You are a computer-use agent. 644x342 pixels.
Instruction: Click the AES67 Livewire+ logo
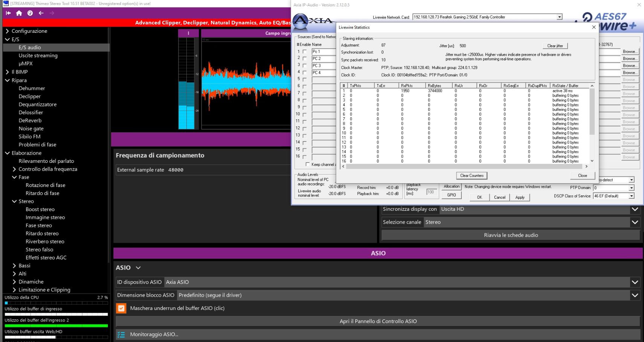[609, 21]
